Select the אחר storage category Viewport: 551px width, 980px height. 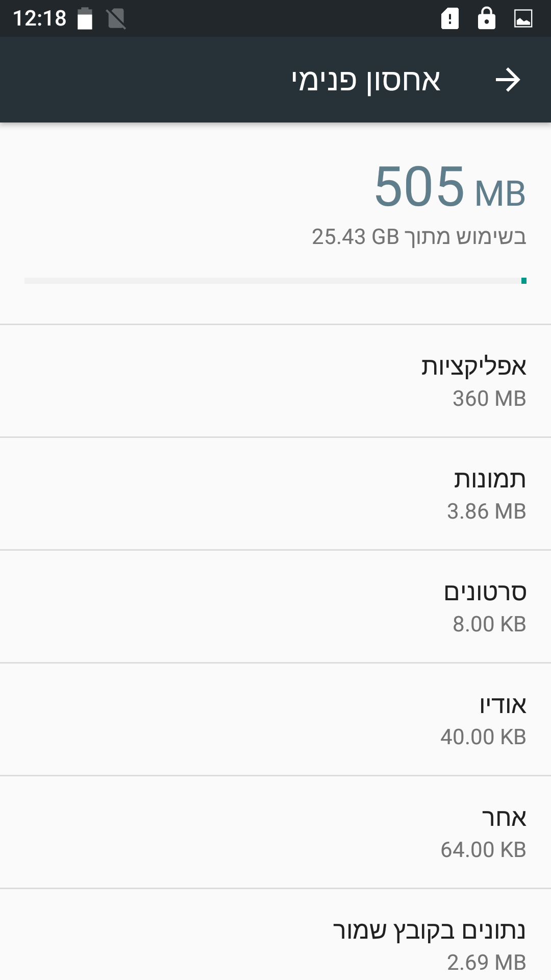click(x=275, y=832)
